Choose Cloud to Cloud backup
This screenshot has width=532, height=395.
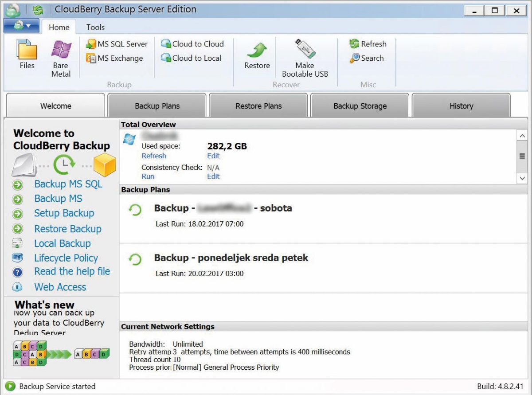[192, 44]
